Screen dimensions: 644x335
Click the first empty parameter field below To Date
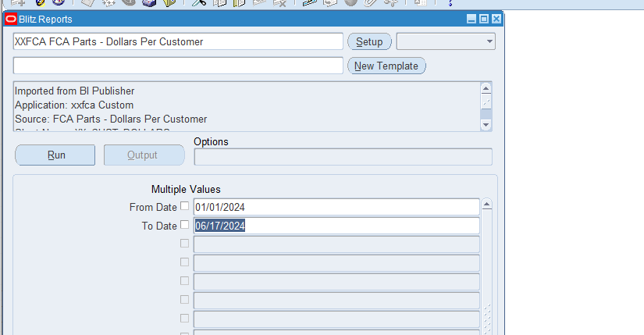point(336,244)
